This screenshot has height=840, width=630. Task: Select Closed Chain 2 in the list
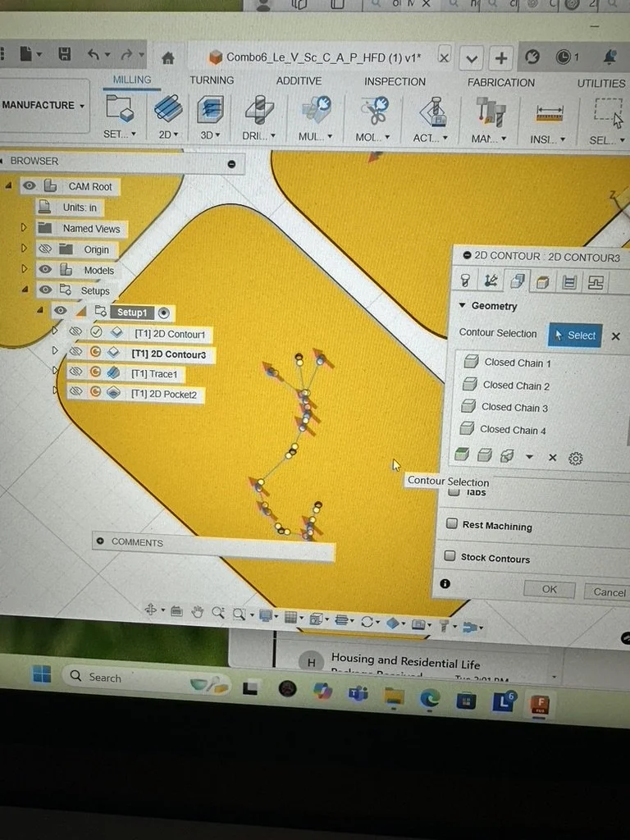[x=515, y=386]
